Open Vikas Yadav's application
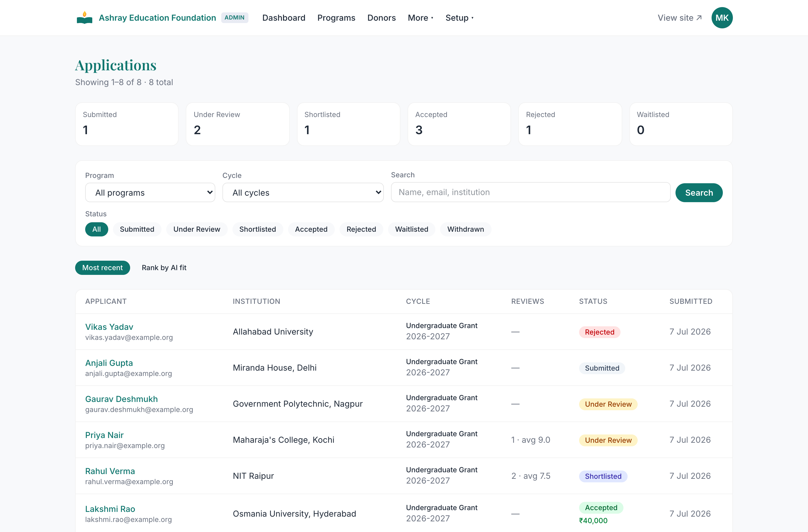The image size is (808, 532). [109, 327]
